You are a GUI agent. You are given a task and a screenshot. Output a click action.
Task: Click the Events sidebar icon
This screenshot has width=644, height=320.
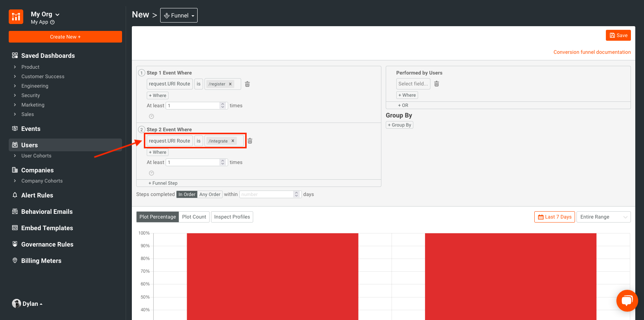point(15,128)
